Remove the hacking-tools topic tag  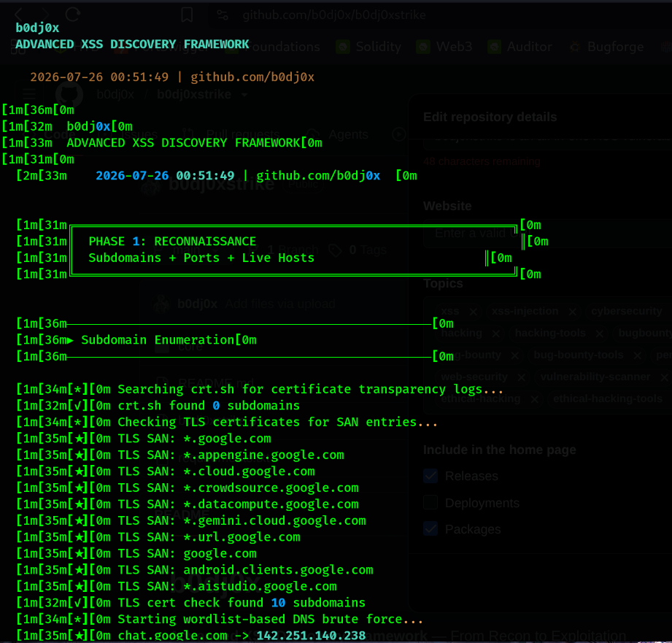[x=599, y=334]
